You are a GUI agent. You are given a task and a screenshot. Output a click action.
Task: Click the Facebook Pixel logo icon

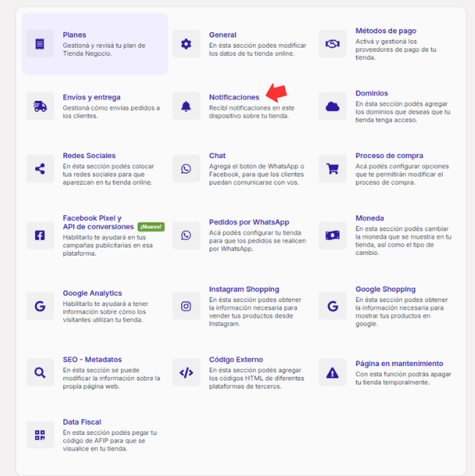click(40, 235)
